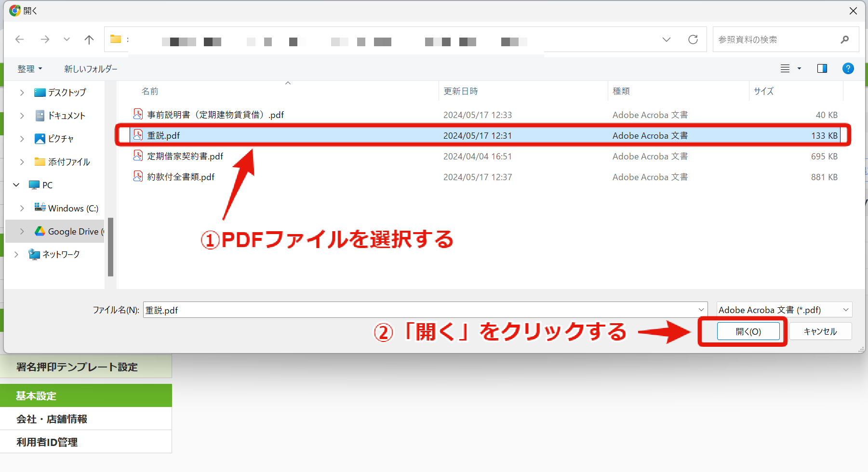
Task: Open the 整理 menu
Action: 30,69
